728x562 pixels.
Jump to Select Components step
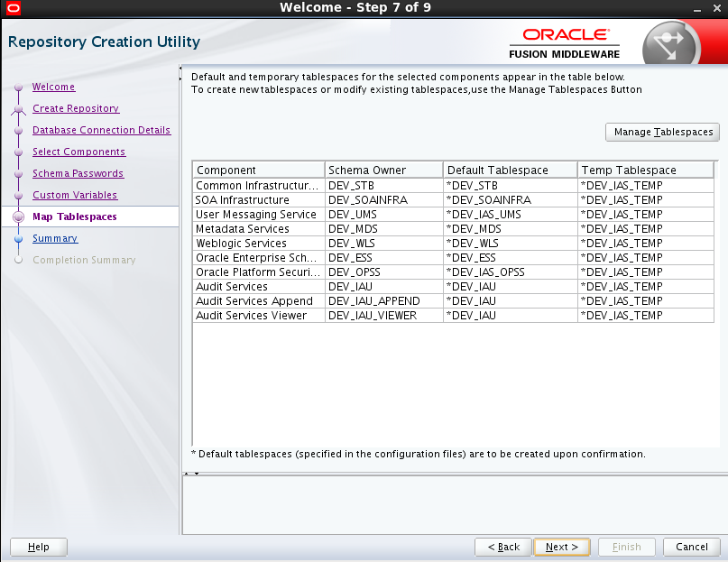point(78,152)
